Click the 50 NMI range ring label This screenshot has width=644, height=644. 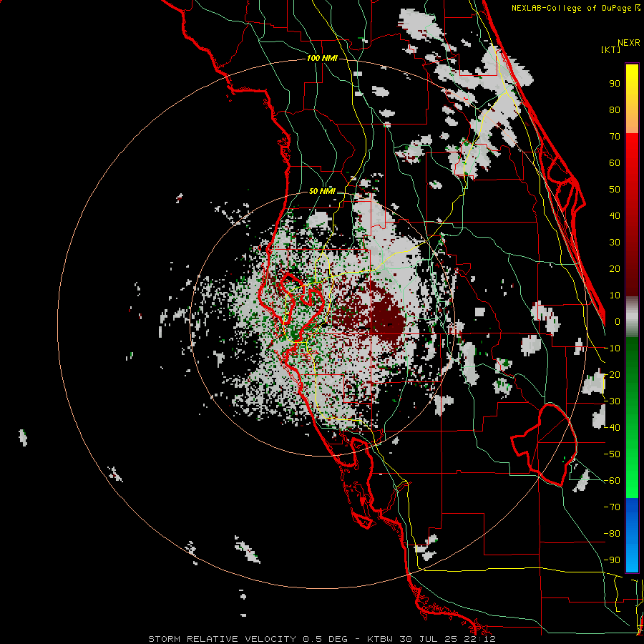322,191
